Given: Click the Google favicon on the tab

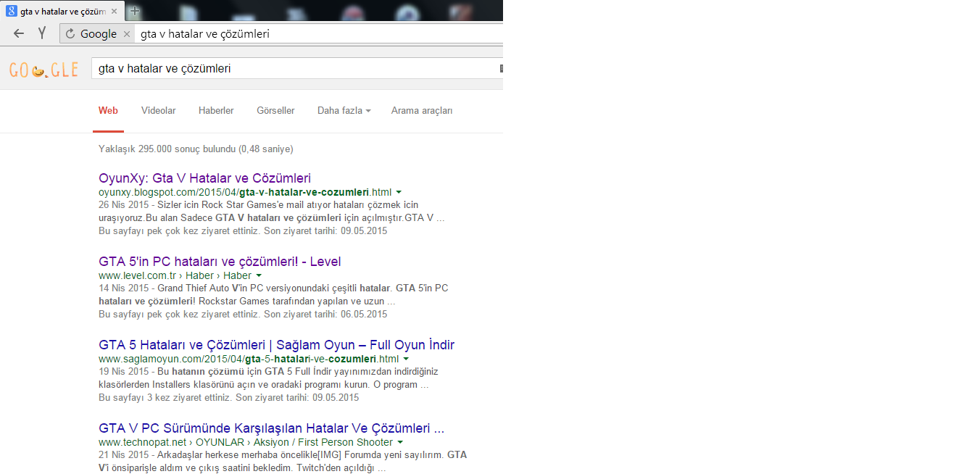Looking at the screenshot, I should tap(12, 12).
